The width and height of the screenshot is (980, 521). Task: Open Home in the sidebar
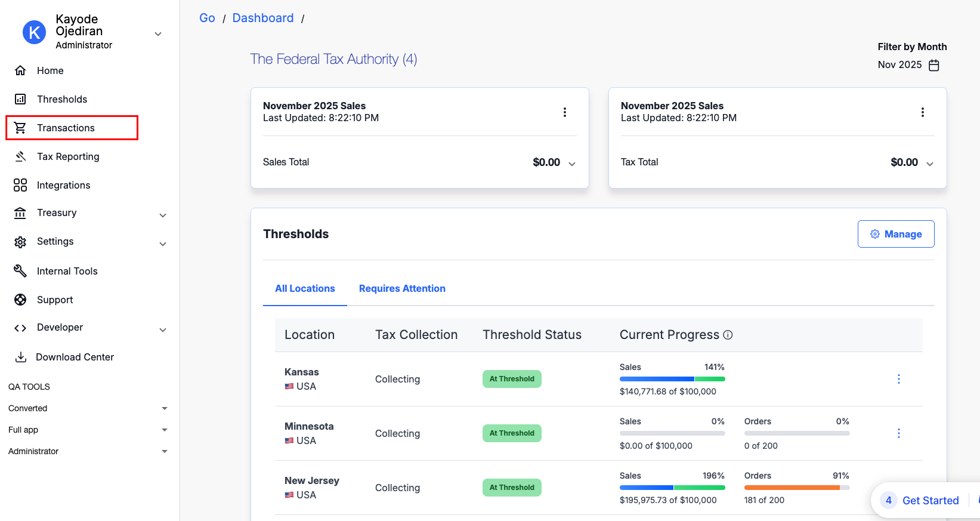pos(50,70)
